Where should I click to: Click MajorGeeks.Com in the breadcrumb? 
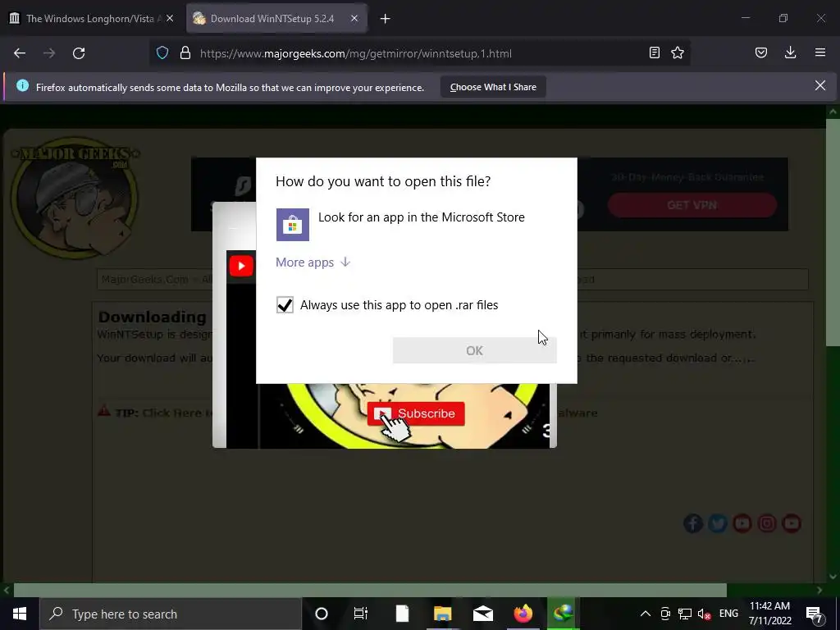[x=144, y=279]
